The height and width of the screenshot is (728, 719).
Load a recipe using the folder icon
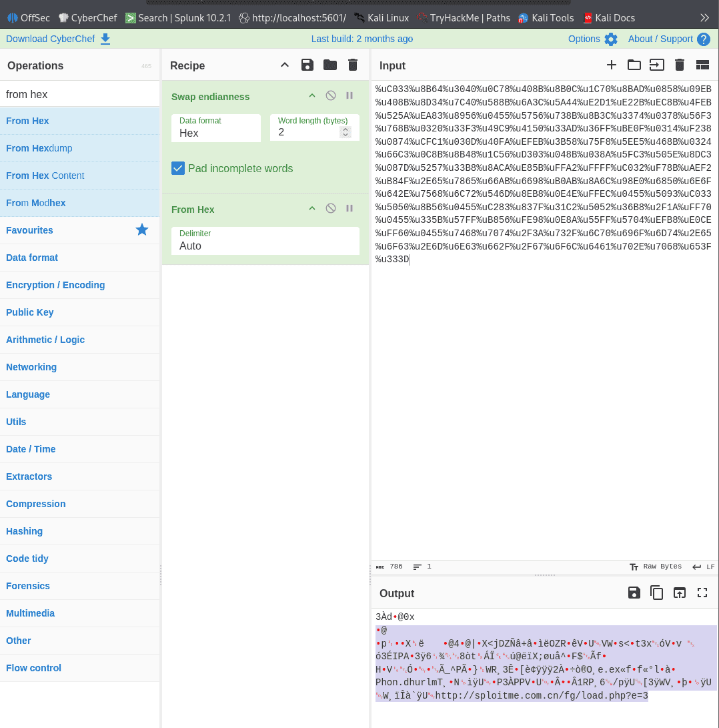tap(330, 65)
